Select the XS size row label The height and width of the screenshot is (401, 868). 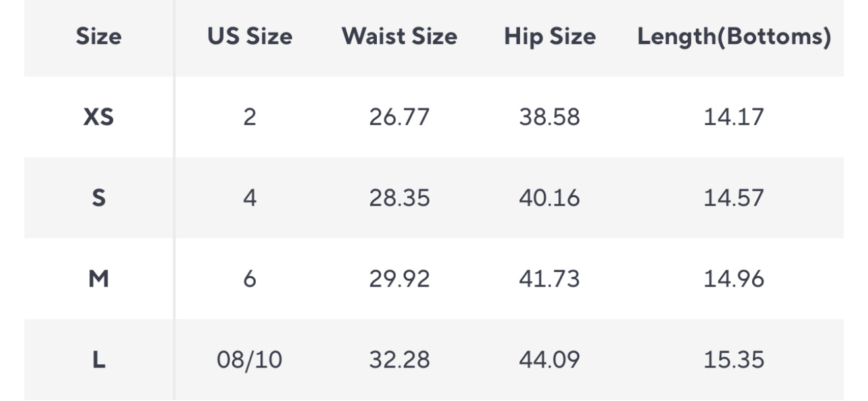99,117
